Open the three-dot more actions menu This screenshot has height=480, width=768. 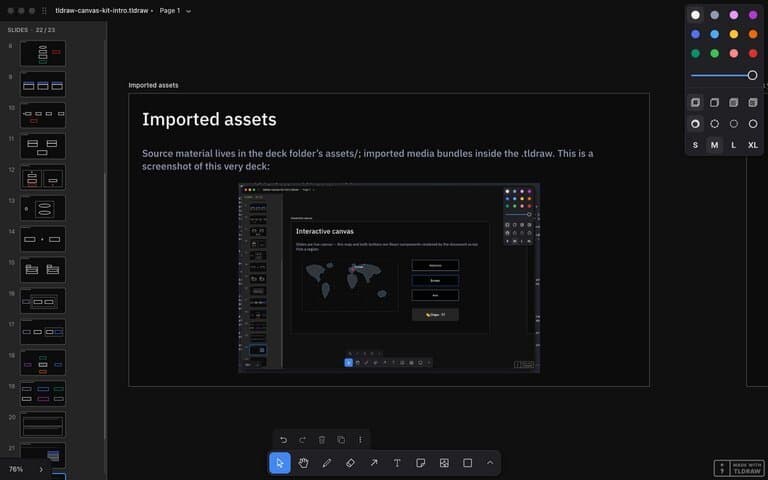click(360, 440)
